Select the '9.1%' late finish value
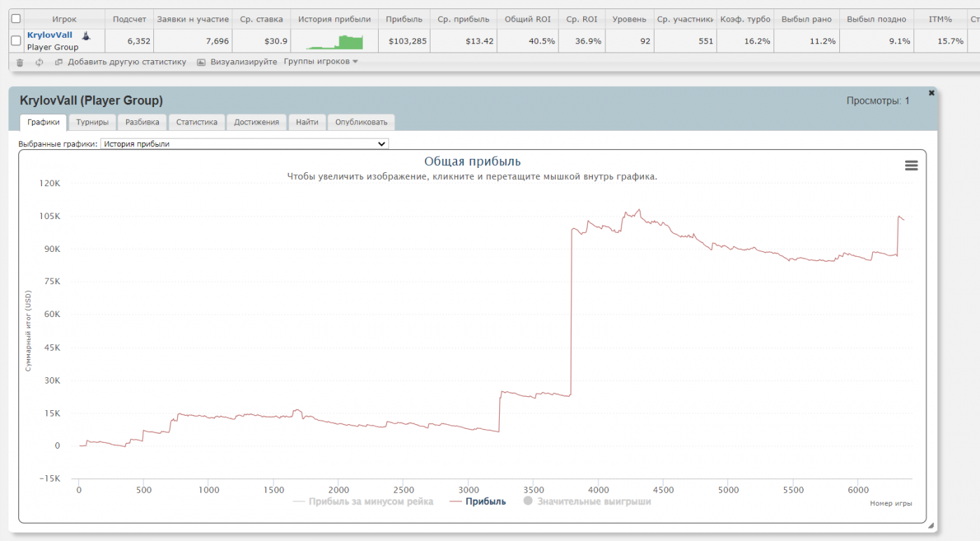Viewport: 980px width, 541px height. tap(899, 41)
